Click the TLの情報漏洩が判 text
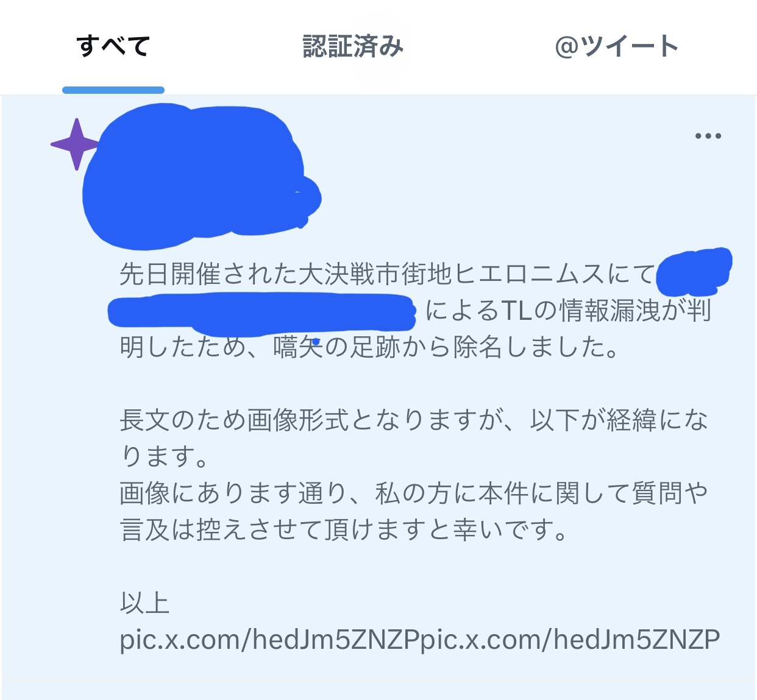The height and width of the screenshot is (700, 757). coord(606,311)
